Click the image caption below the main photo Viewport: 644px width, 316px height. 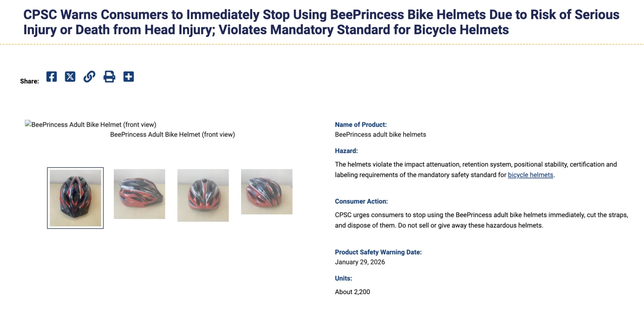tap(172, 135)
